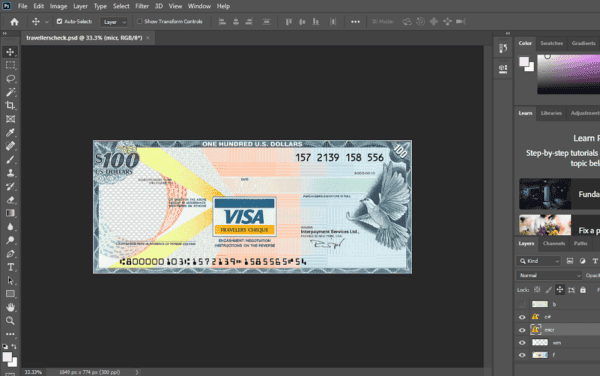Select the Path Selection tool

tap(10, 280)
